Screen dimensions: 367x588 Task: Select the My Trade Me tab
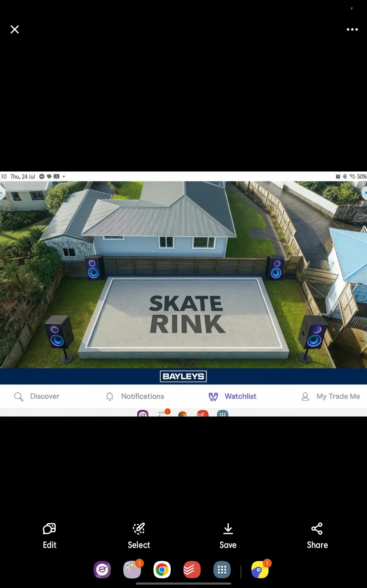[330, 396]
